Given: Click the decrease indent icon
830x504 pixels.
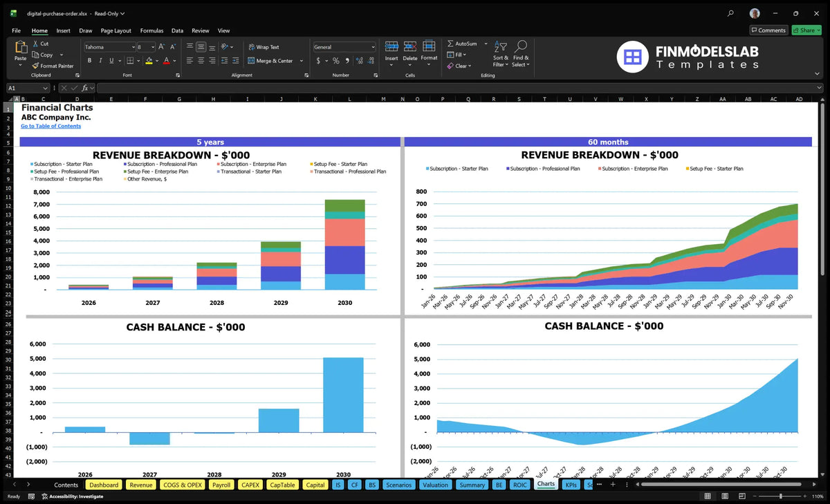Looking at the screenshot, I should click(x=224, y=61).
